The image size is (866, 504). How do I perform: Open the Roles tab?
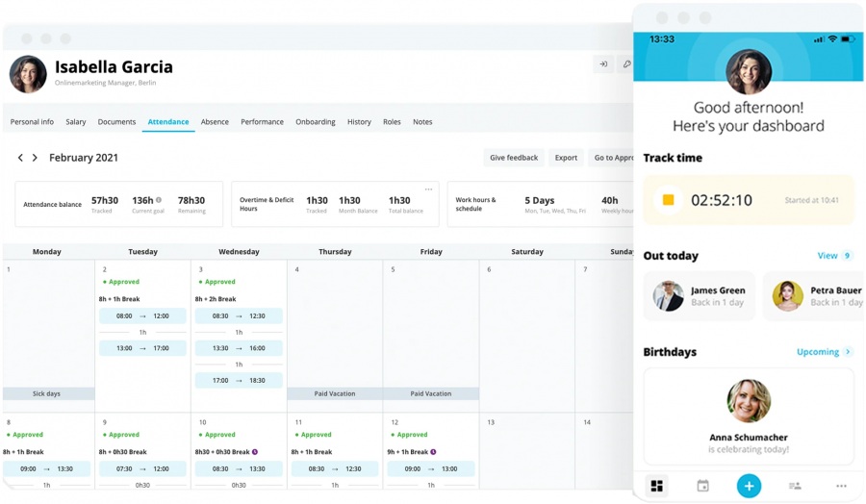[393, 122]
